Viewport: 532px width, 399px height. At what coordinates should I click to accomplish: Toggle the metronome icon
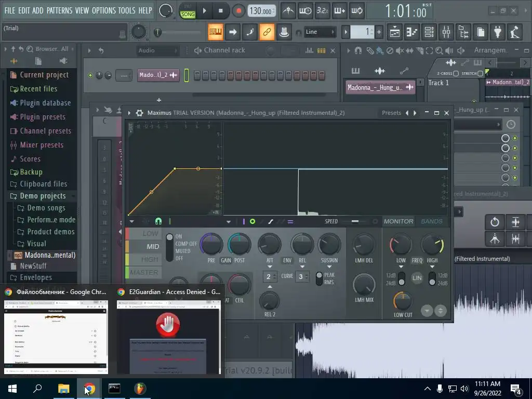[288, 11]
